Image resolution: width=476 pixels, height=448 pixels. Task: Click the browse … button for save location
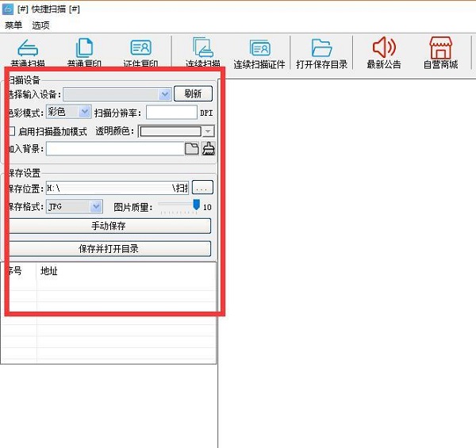tap(202, 187)
